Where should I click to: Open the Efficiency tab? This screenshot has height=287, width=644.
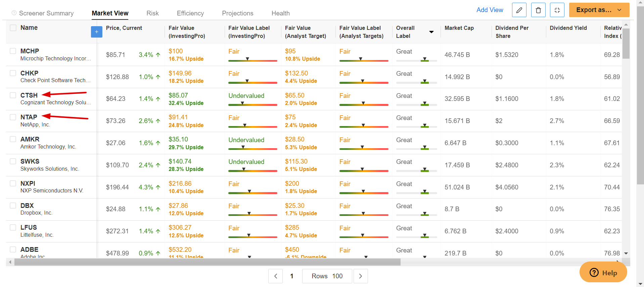(190, 13)
